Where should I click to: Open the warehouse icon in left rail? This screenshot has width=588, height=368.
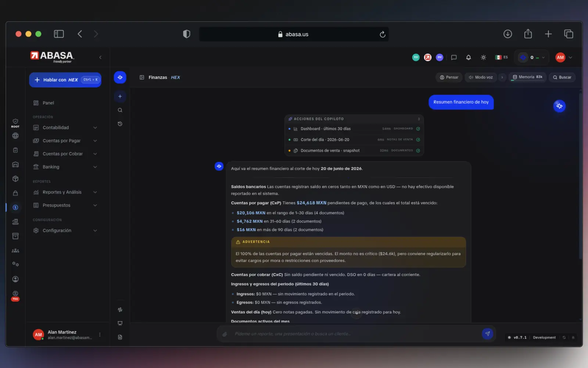15,164
